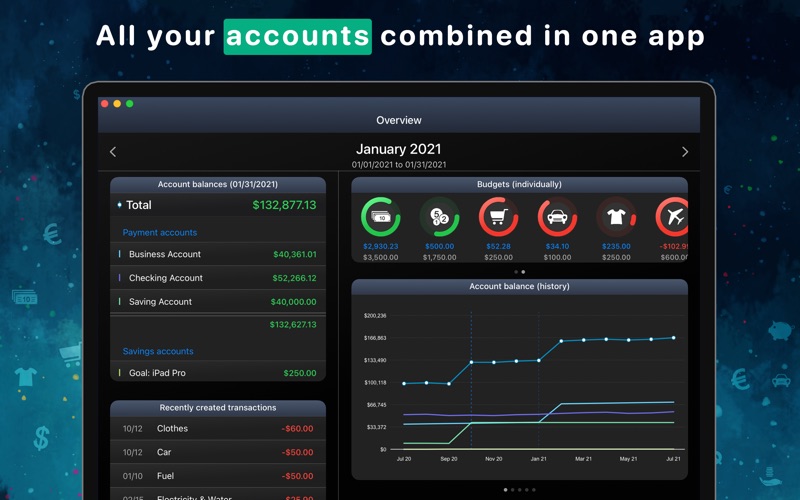Click the first data point at Jul 20
The image size is (800, 500).
pyautogui.click(x=404, y=384)
